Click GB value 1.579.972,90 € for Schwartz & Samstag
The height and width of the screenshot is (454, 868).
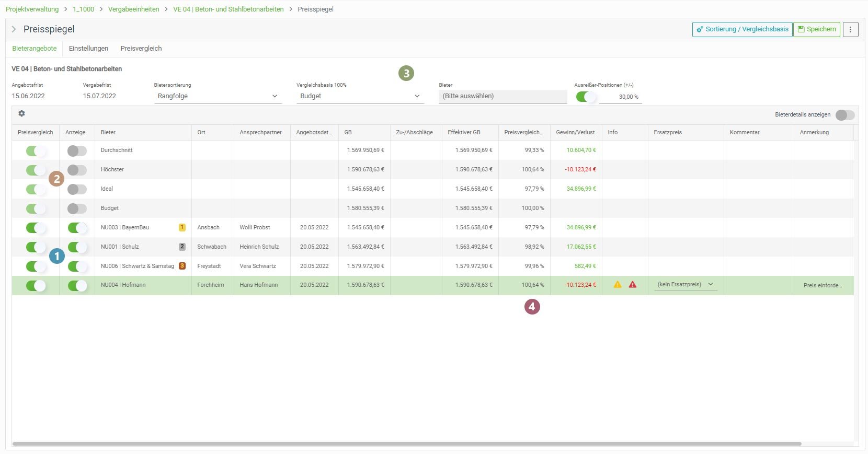pyautogui.click(x=366, y=266)
